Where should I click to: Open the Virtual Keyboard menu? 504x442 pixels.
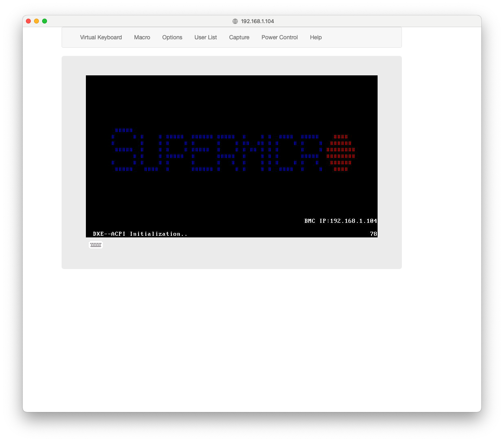(101, 37)
